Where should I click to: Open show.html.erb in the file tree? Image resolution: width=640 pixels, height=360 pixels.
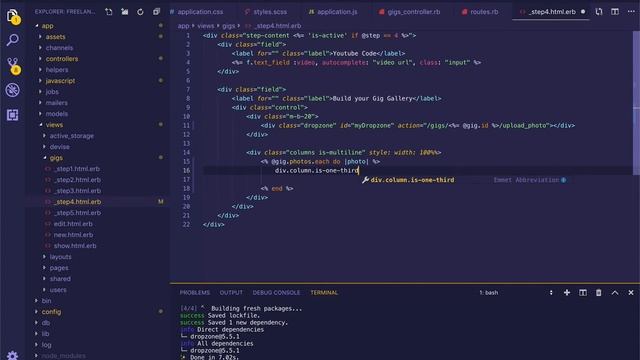point(75,246)
